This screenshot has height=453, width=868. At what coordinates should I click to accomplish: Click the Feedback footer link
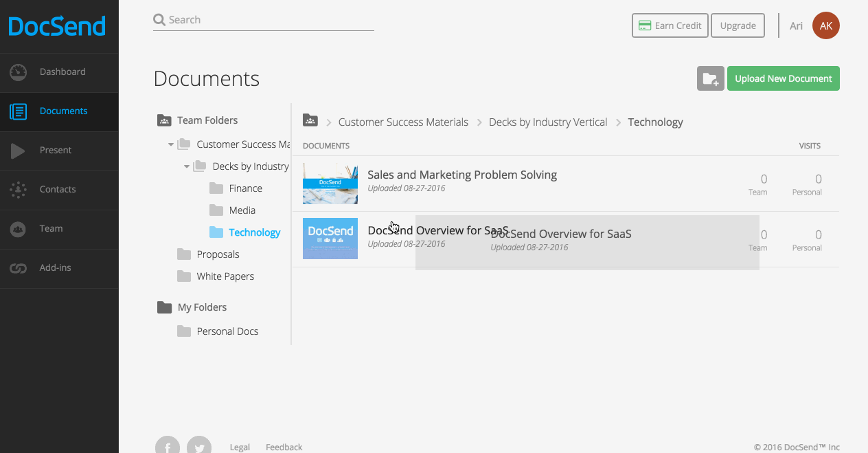284,447
